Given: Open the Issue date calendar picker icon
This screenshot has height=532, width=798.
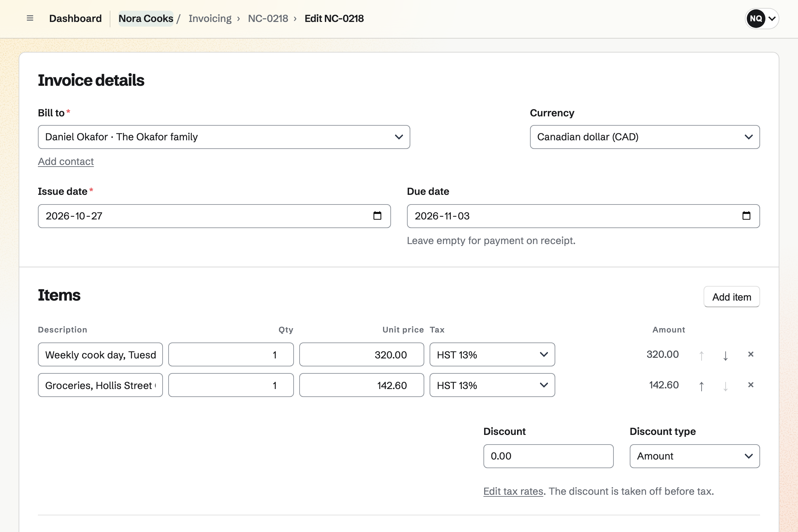Looking at the screenshot, I should coord(377,216).
